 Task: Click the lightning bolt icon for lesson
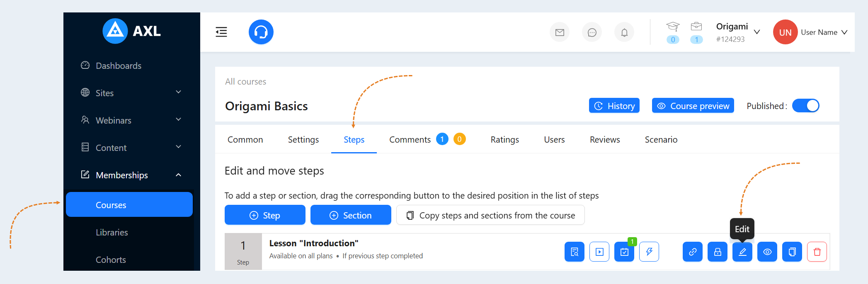pos(649,252)
